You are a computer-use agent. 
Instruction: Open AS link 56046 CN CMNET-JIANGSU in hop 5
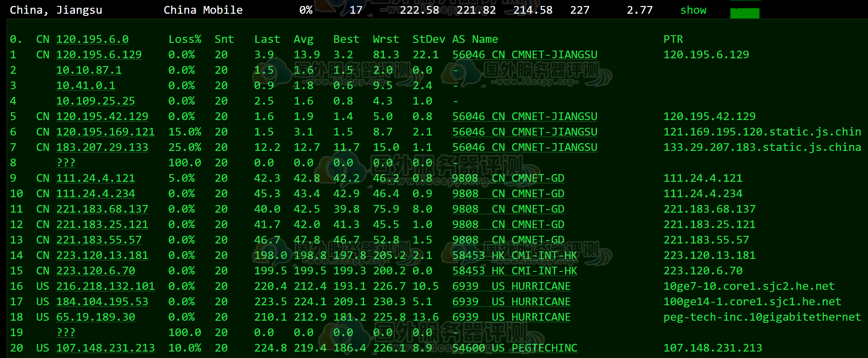coord(525,116)
